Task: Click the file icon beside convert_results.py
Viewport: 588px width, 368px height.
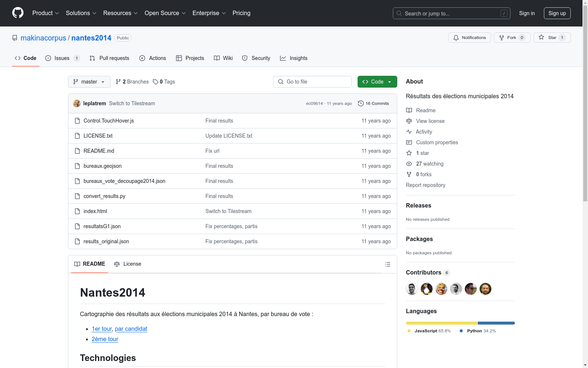Action: pyautogui.click(x=77, y=196)
